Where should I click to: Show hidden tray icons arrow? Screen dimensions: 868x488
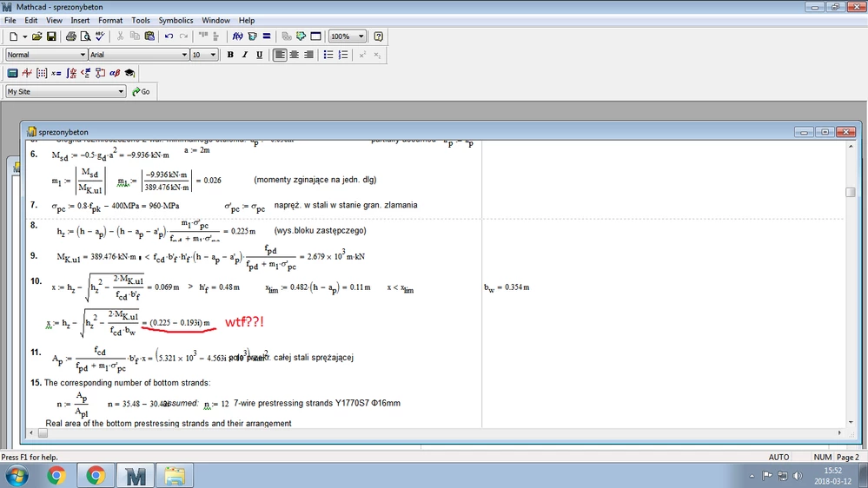pos(752,476)
